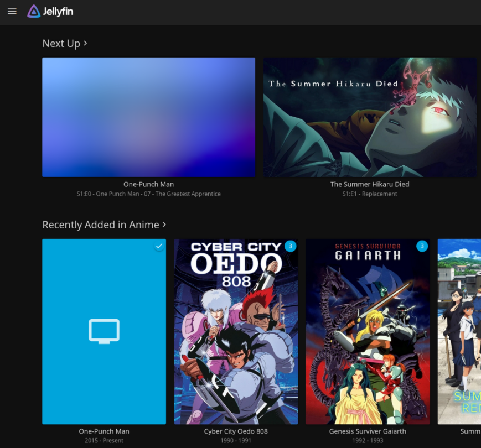The height and width of the screenshot is (448, 481).
Task: Click the unplayed count badge on Cyber City Oedo 808
Action: (291, 246)
